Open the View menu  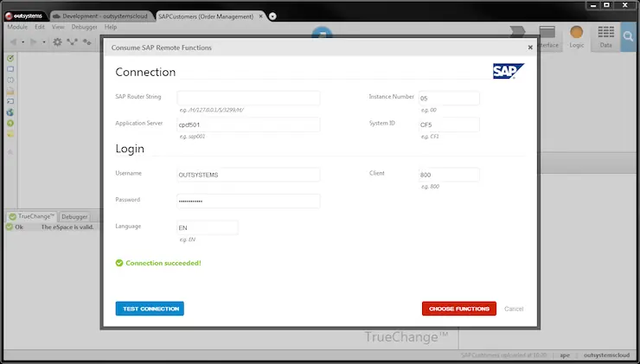click(x=58, y=27)
